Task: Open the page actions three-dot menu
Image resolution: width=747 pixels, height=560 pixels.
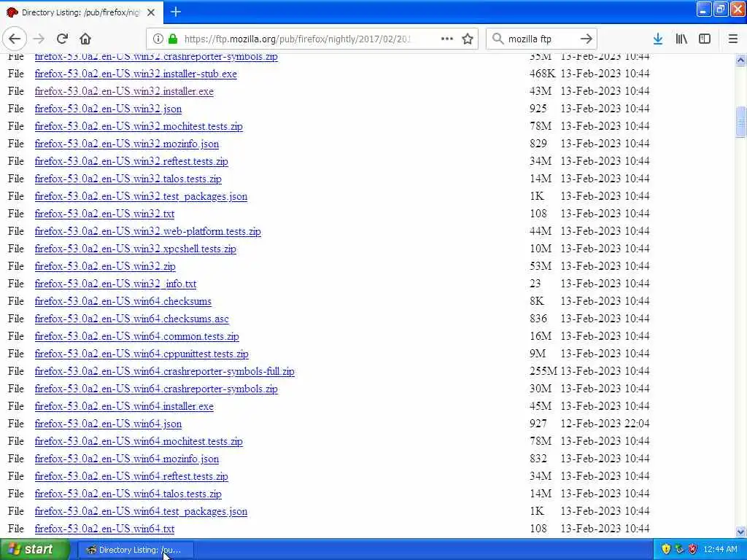Action: pos(447,39)
